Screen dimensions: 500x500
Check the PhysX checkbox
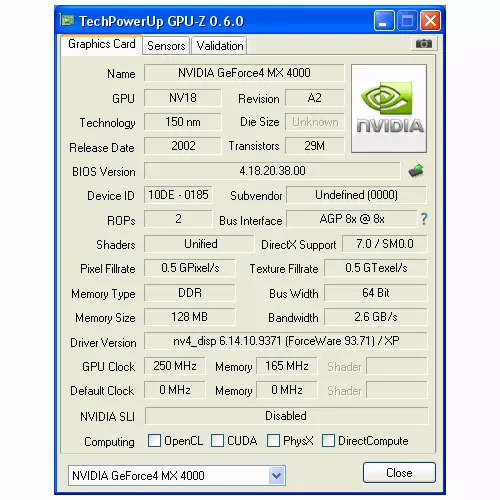tap(273, 440)
